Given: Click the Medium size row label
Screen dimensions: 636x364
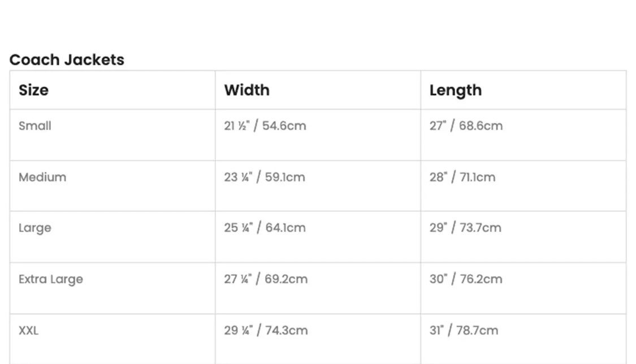Looking at the screenshot, I should (x=42, y=177).
